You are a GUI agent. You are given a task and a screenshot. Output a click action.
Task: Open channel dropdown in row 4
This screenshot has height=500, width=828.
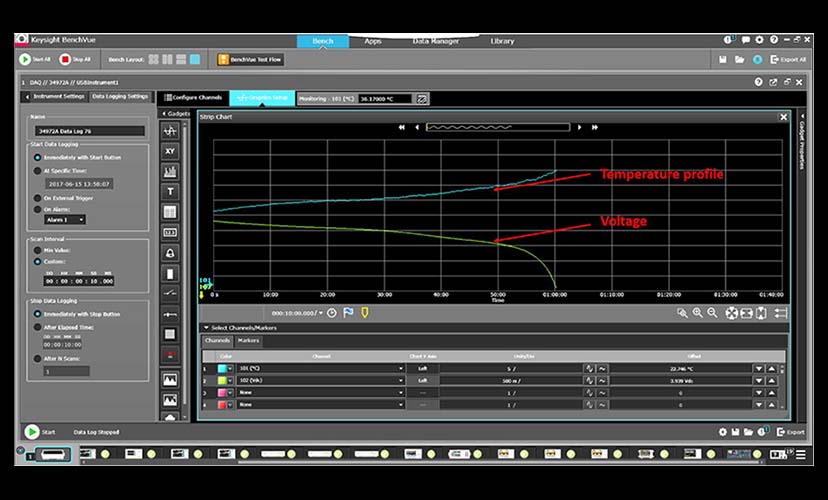pyautogui.click(x=401, y=405)
